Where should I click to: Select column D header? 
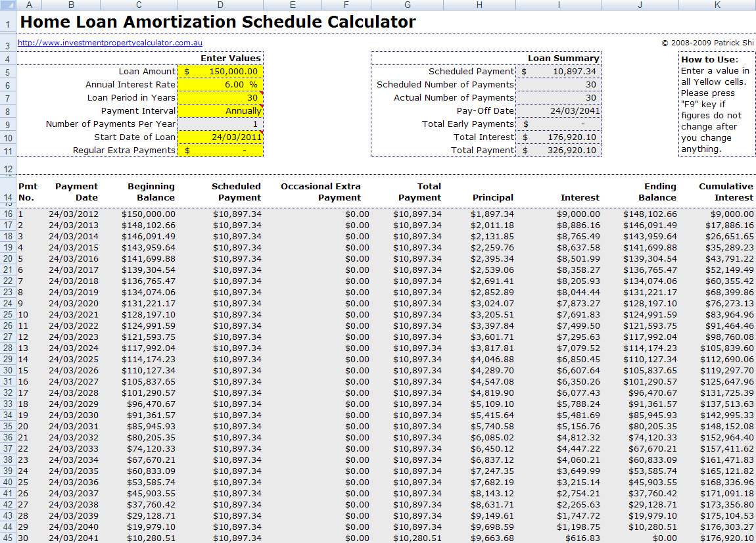[220, 5]
